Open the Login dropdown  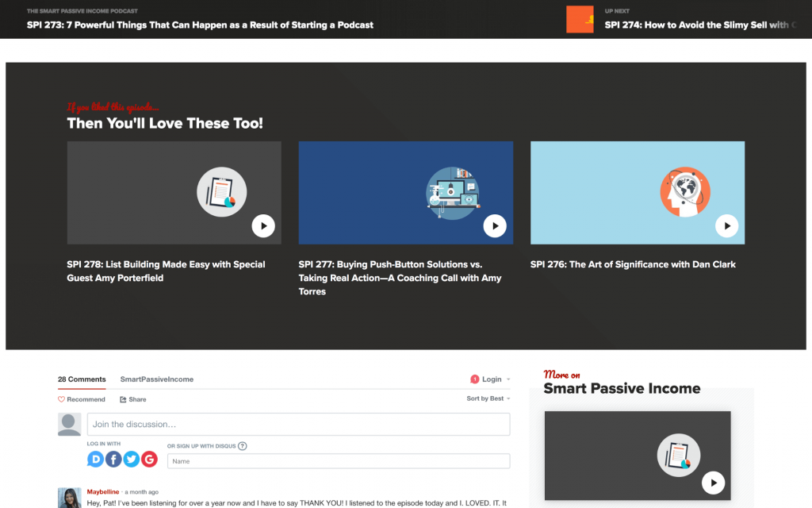[491, 379]
